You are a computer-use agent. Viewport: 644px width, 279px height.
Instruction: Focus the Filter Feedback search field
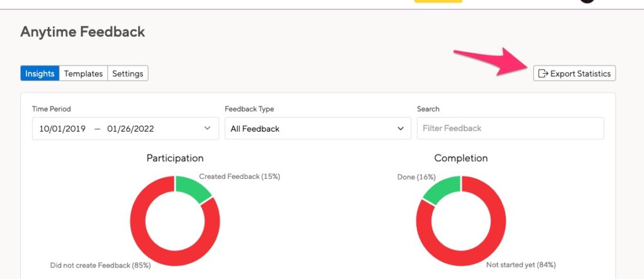(x=510, y=128)
